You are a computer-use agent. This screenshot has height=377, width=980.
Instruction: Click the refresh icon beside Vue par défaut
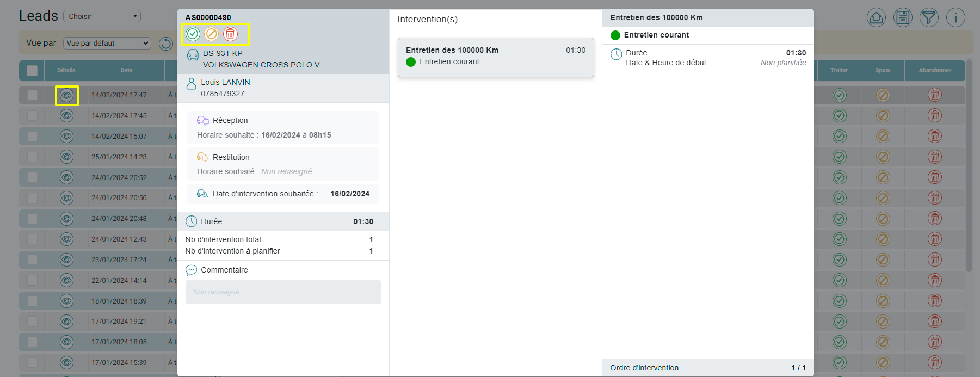tap(166, 44)
